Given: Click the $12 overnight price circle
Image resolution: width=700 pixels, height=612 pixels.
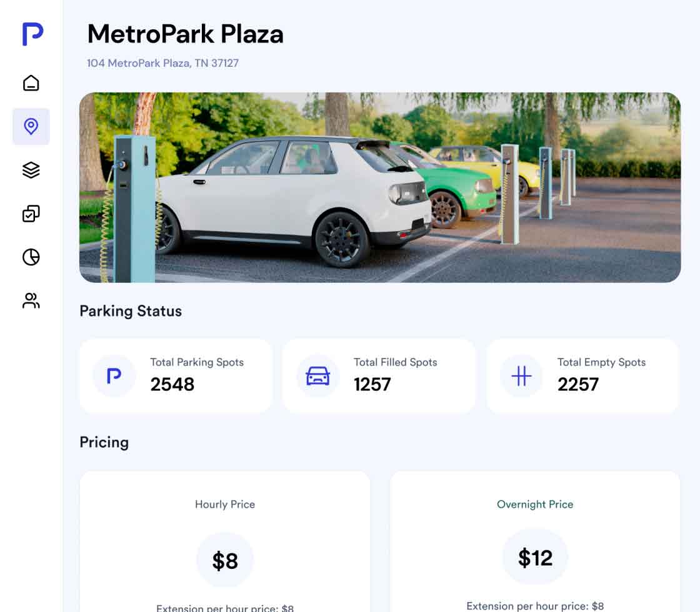Looking at the screenshot, I should tap(535, 557).
